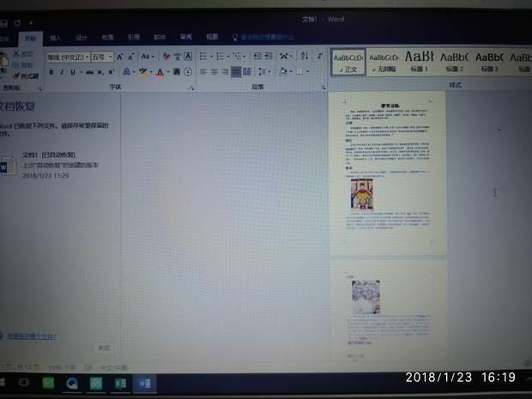Toggle underline formatting
The image size is (532, 399).
[73, 72]
